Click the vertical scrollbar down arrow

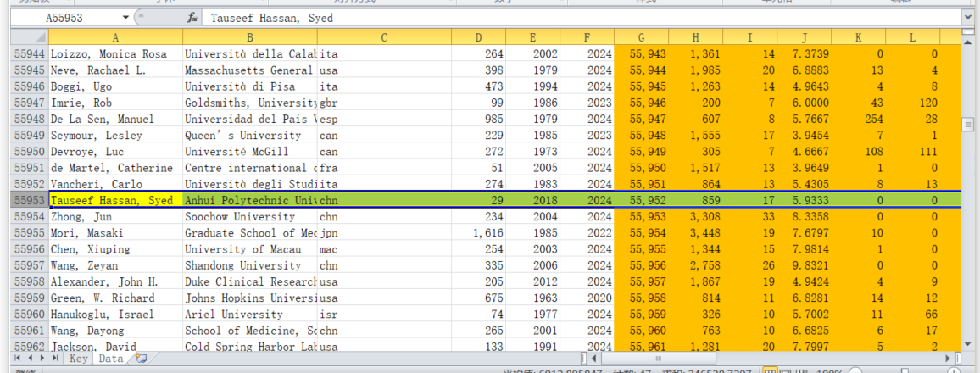968,344
